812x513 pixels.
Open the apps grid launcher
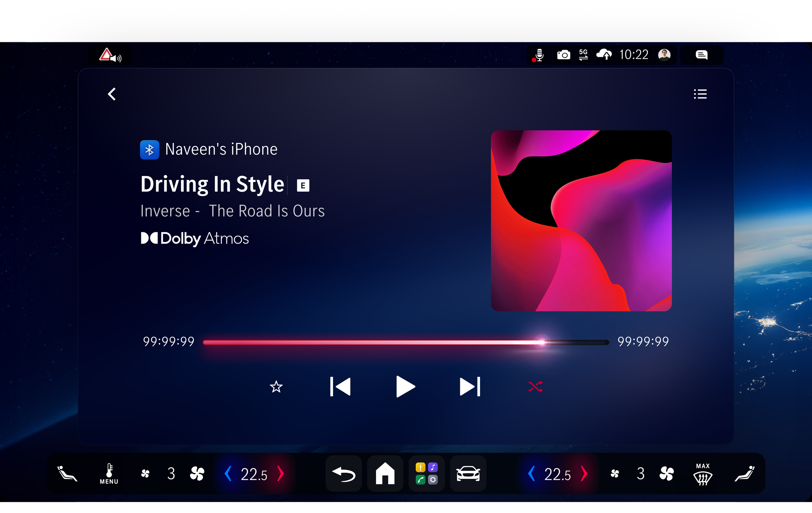coord(426,474)
